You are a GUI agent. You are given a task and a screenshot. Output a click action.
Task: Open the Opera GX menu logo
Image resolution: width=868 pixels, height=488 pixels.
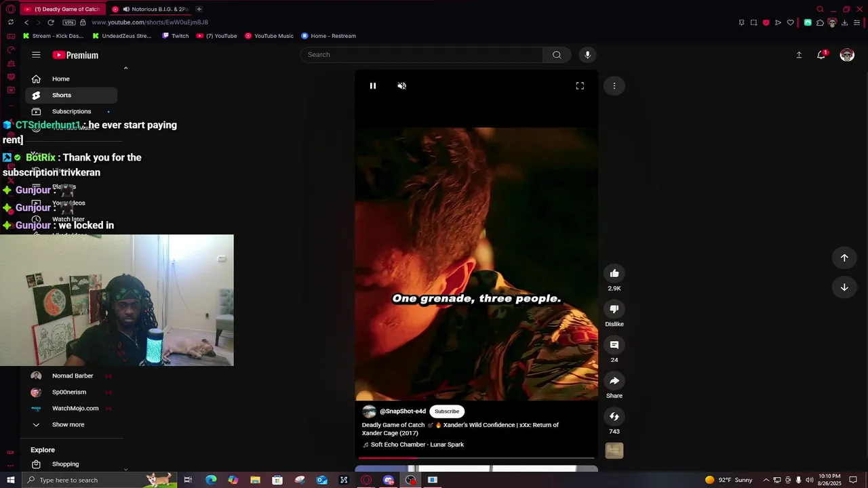(x=10, y=9)
